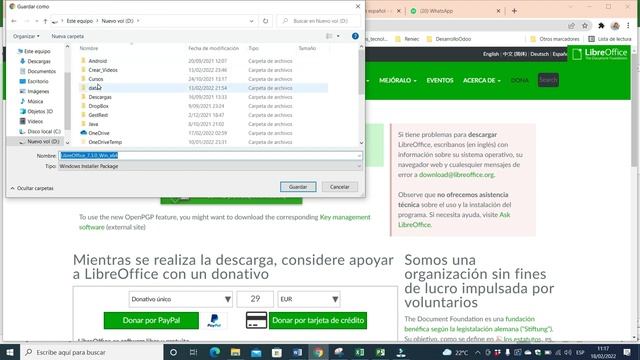Open Mail app from taskbar
Viewport: 640px width, 360px height.
[x=256, y=352]
